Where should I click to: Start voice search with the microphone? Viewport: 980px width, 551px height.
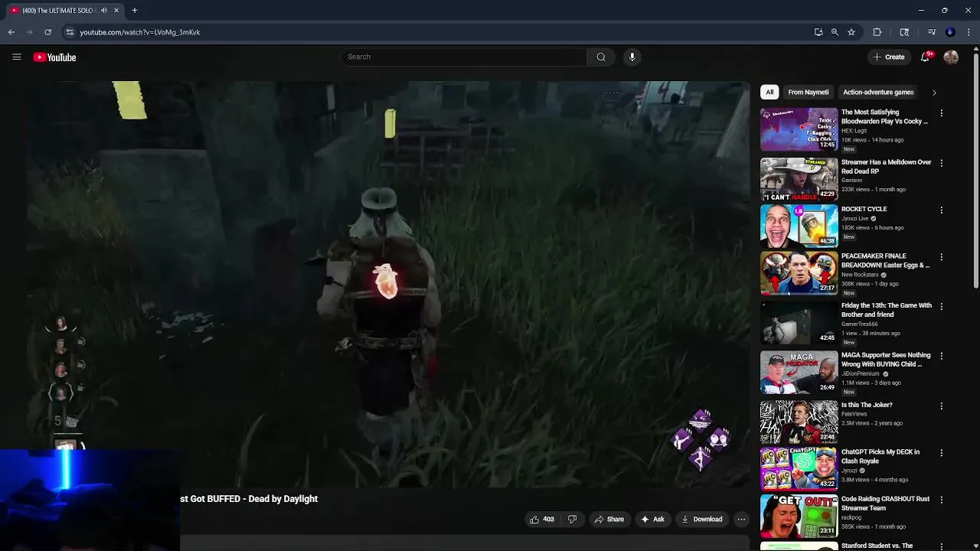pyautogui.click(x=632, y=57)
